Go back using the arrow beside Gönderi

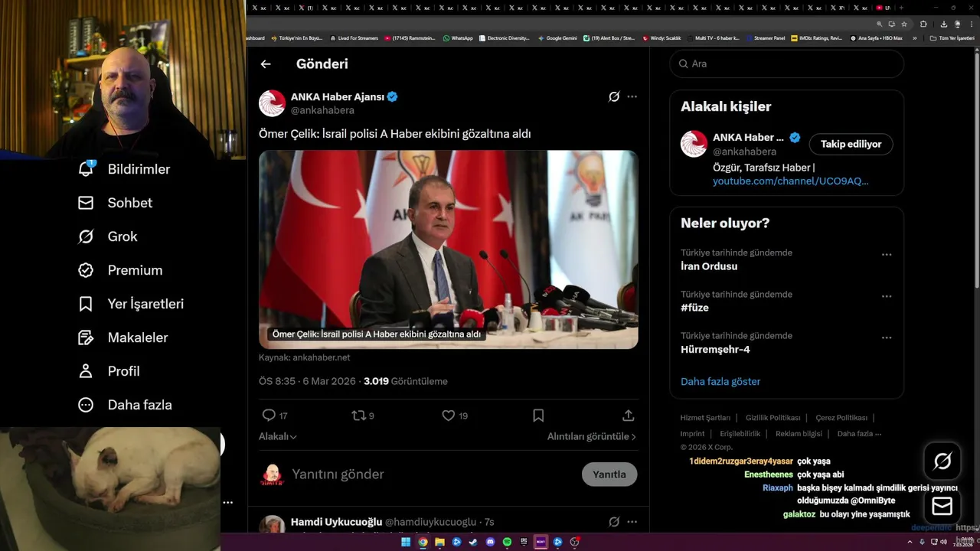[x=266, y=64]
